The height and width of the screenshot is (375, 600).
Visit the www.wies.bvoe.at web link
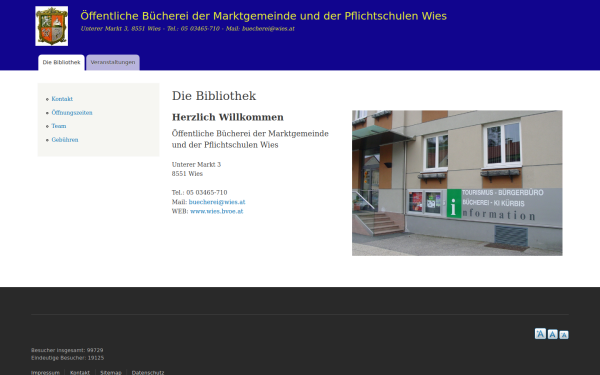[217, 211]
